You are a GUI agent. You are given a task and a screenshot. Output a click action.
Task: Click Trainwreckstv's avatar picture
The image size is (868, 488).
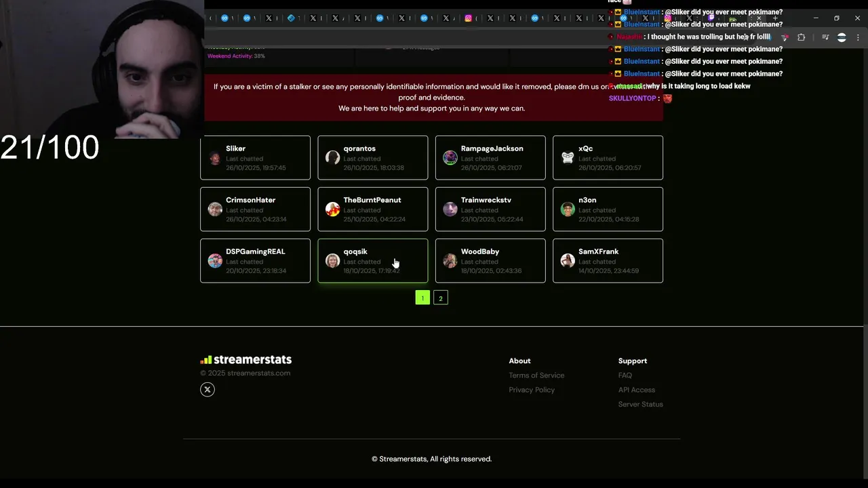point(450,209)
